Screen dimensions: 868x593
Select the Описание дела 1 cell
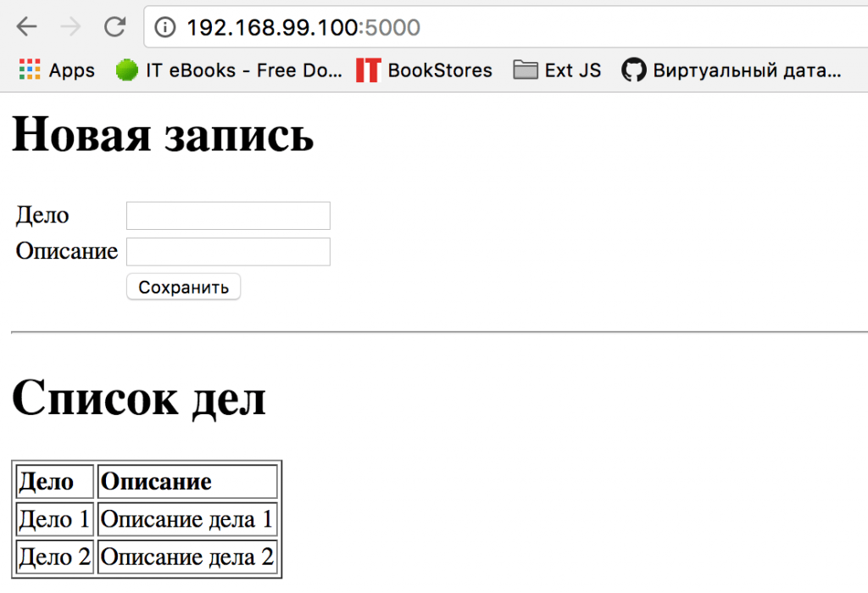187,519
